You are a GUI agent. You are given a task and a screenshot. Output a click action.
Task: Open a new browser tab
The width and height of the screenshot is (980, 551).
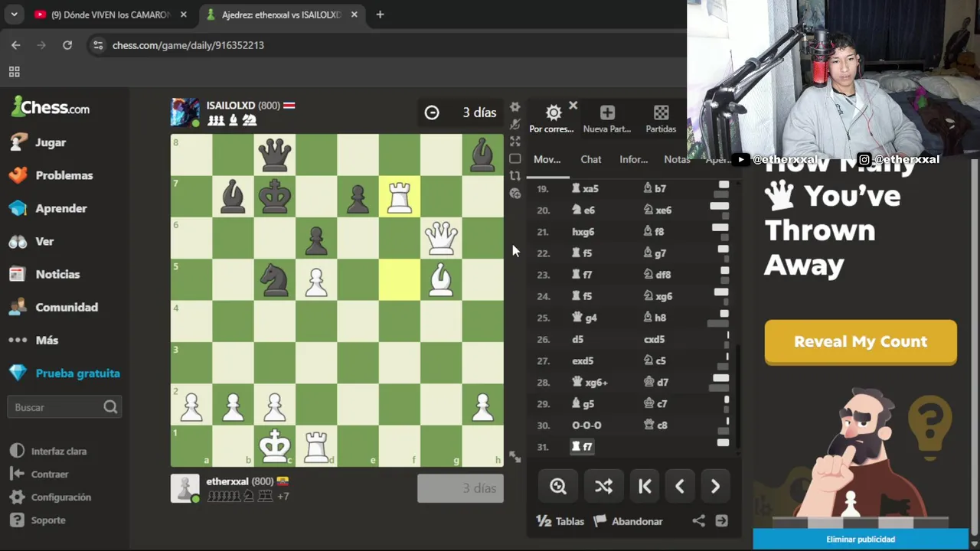[380, 15]
